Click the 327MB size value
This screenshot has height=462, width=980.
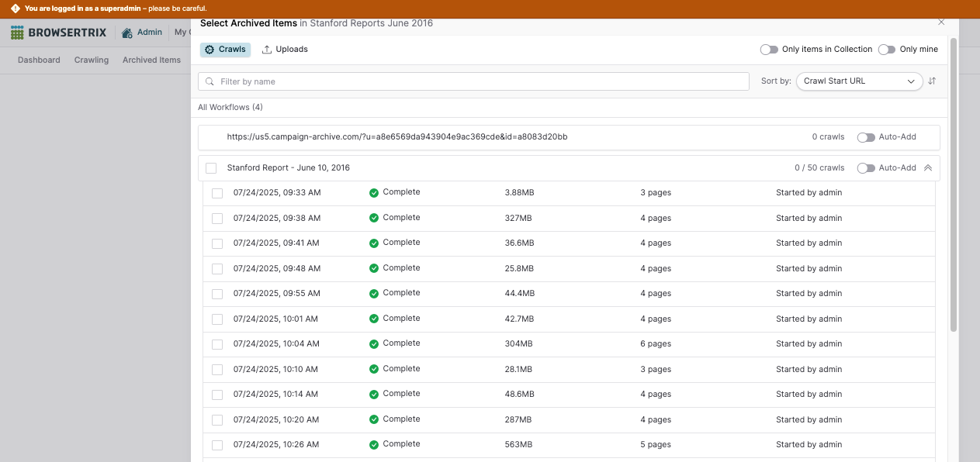518,219
